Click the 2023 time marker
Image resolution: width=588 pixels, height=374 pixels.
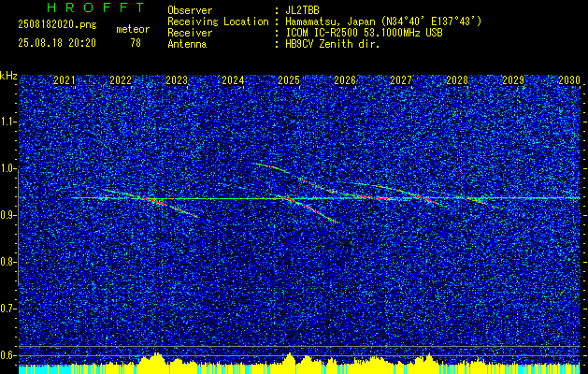click(177, 80)
